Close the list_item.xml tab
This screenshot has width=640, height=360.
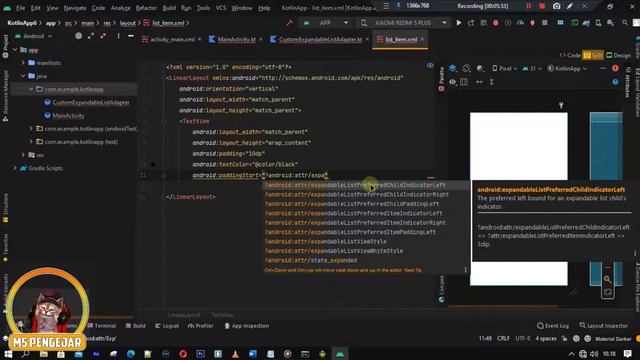coord(422,39)
